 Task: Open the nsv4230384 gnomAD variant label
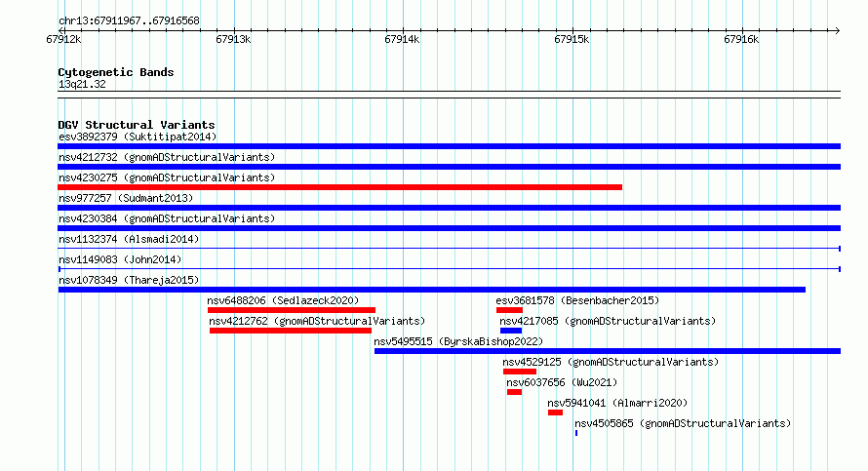click(x=167, y=218)
